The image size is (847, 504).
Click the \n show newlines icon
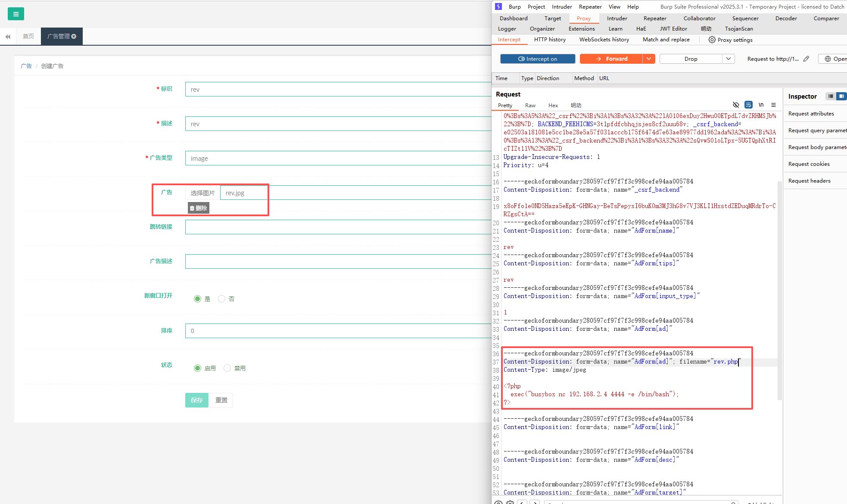point(761,105)
